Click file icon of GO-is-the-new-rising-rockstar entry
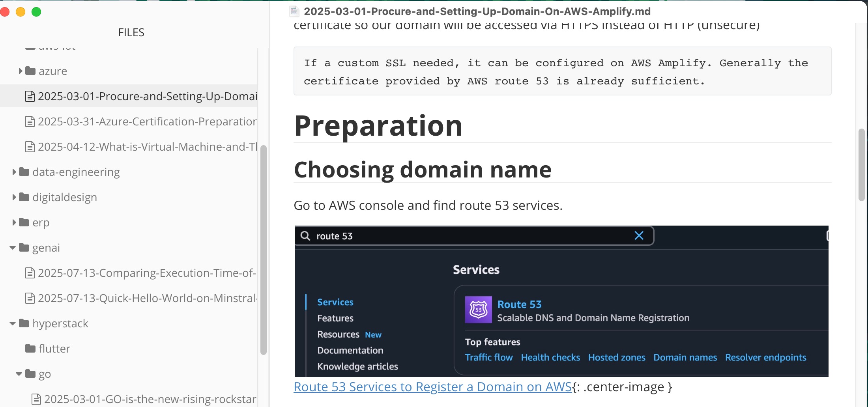The height and width of the screenshot is (407, 868). (x=36, y=399)
